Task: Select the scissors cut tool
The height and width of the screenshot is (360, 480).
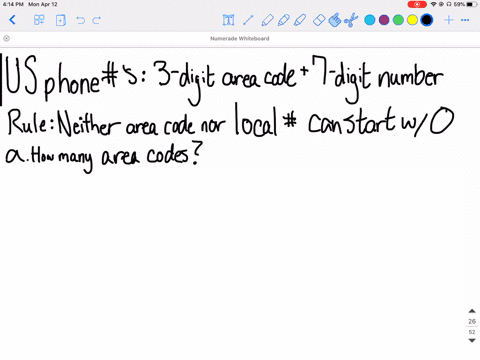Action: coord(351,20)
